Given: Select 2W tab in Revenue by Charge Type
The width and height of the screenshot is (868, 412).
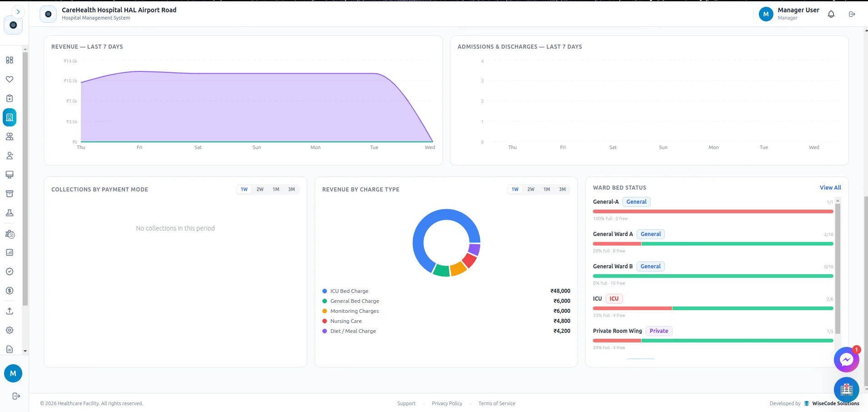Looking at the screenshot, I should tap(531, 190).
